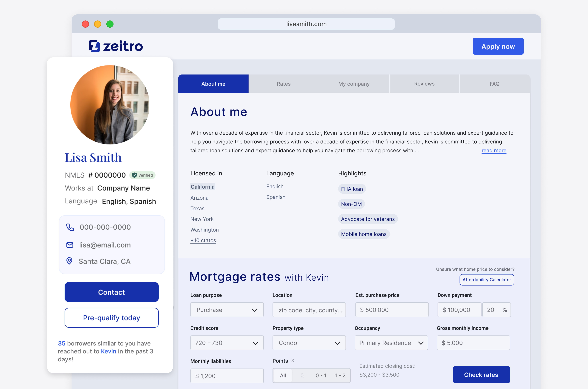The image size is (588, 389).
Task: Open Lisa Smith's profile photo
Action: 110,105
